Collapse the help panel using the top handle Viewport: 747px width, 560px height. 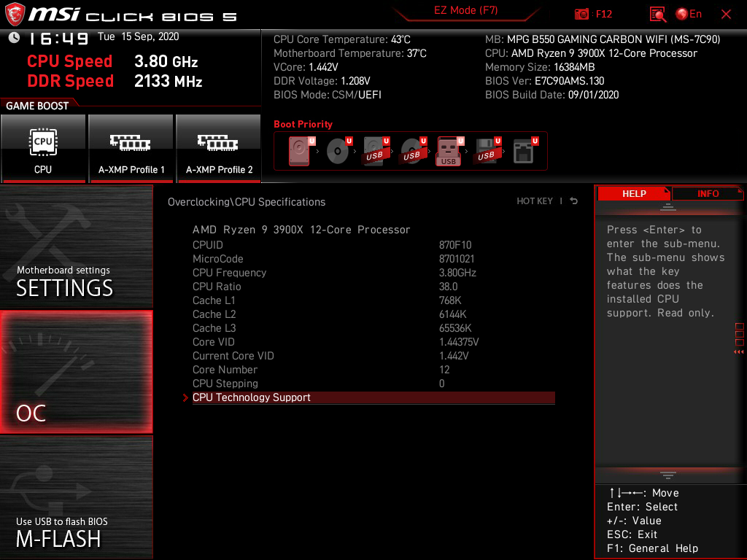click(x=668, y=207)
